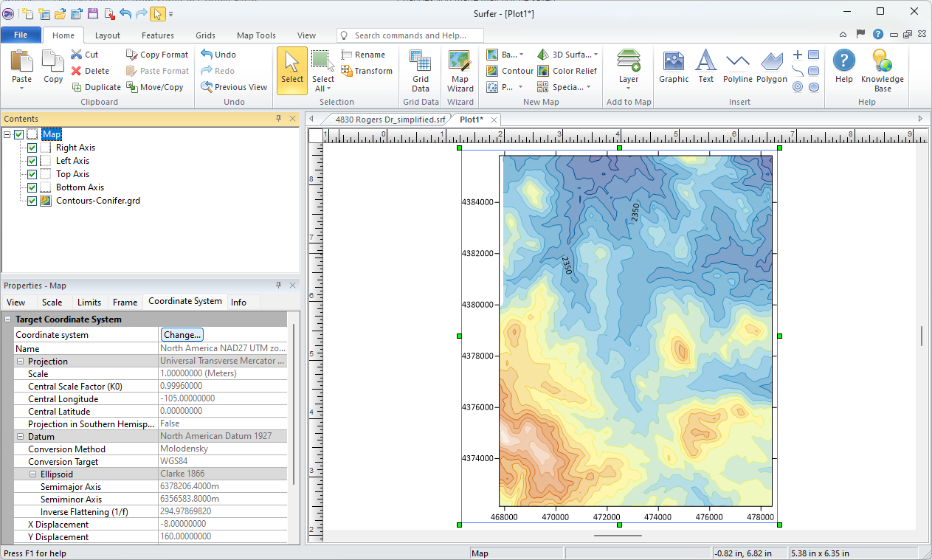Collapse the Map tree node
The width and height of the screenshot is (932, 560).
click(x=7, y=134)
